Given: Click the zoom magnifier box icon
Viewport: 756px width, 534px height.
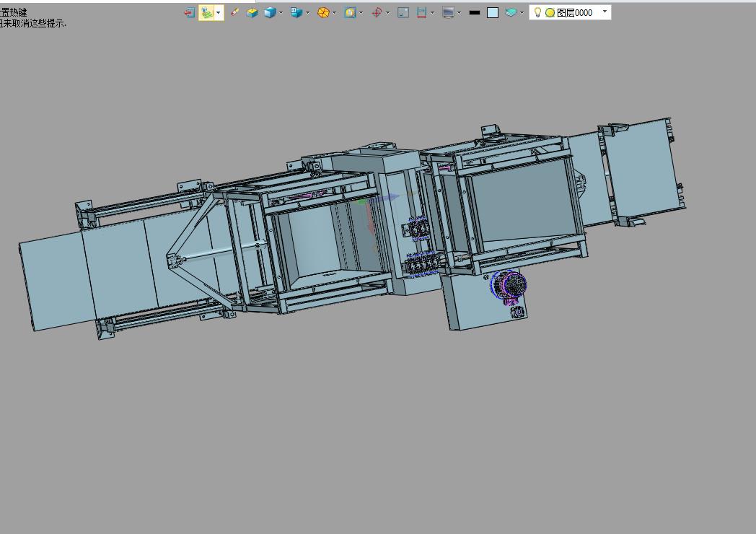Looking at the screenshot, I should tap(350, 13).
